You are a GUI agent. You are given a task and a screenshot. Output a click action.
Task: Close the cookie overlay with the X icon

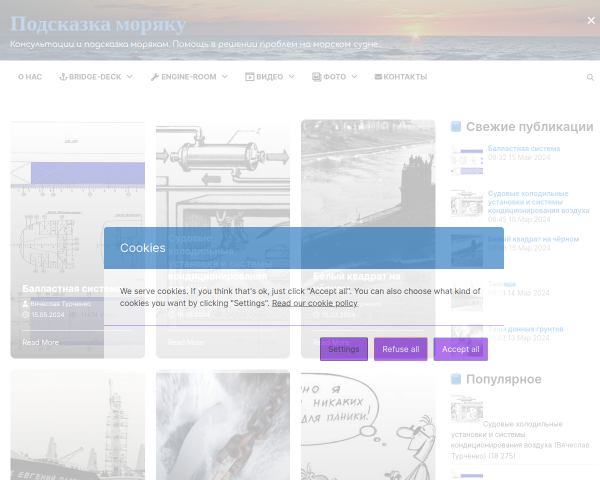591,20
